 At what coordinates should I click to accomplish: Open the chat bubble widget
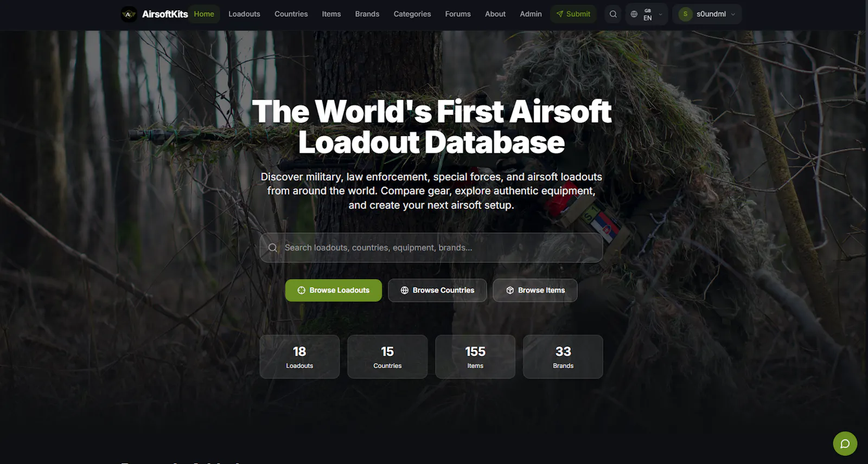845,443
